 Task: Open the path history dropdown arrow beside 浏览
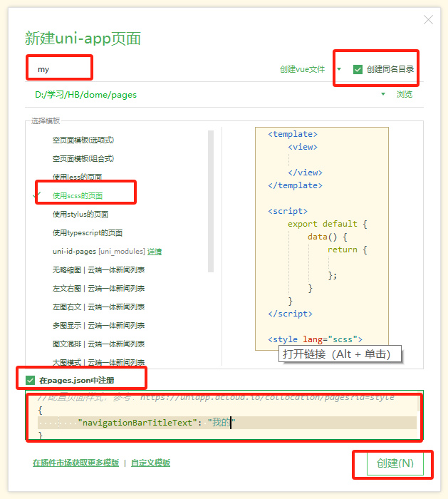click(x=383, y=94)
